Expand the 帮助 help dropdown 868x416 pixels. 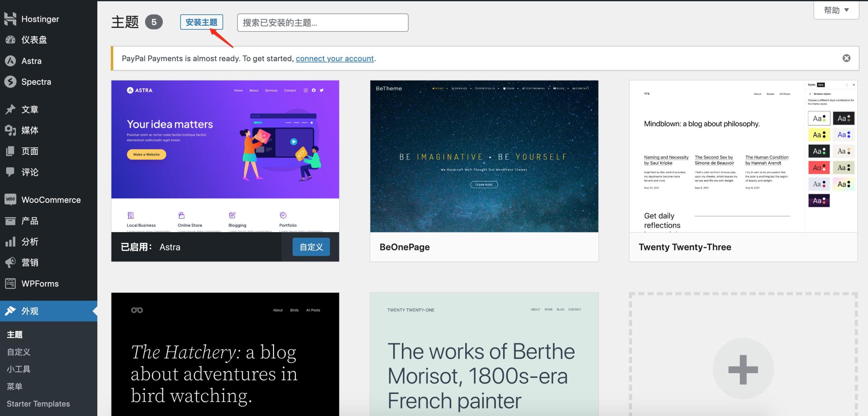click(x=836, y=10)
